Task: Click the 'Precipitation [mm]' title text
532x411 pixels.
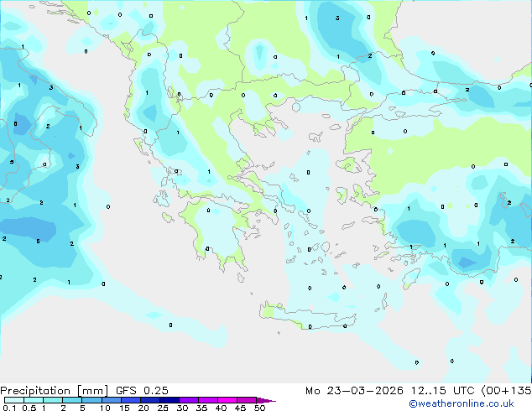Action: click(55, 391)
